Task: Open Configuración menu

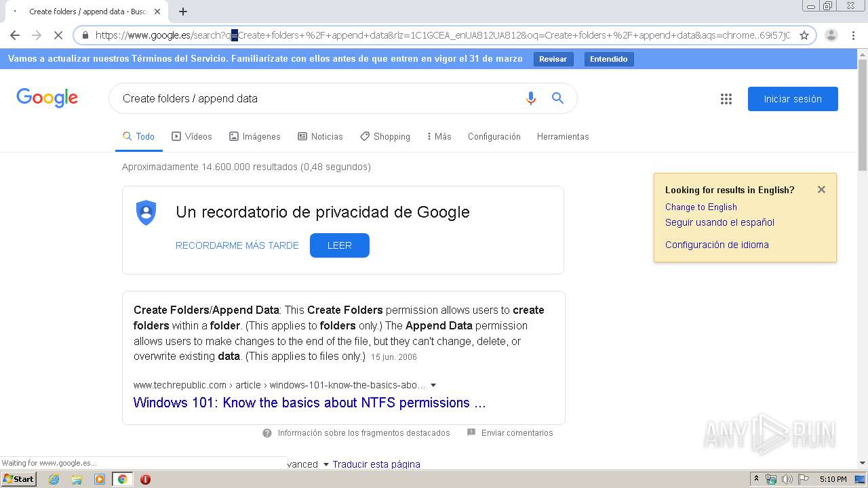Action: click(x=494, y=136)
